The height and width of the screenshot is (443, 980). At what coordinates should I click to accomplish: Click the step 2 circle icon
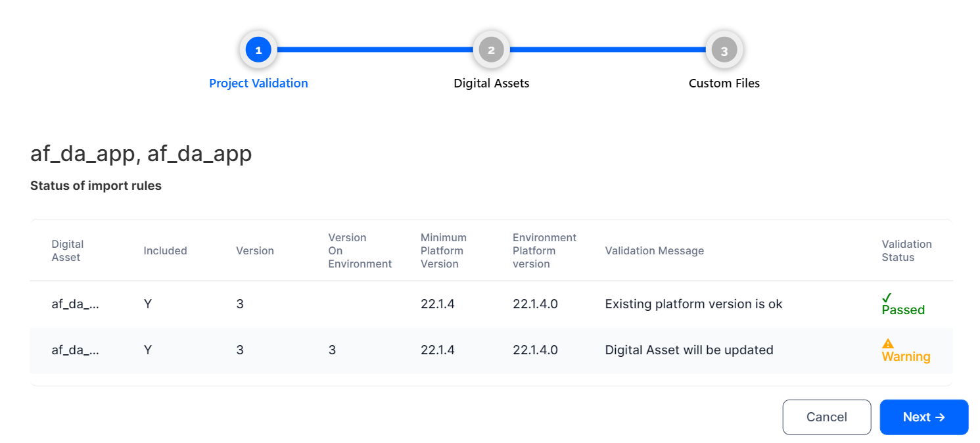[x=491, y=50]
